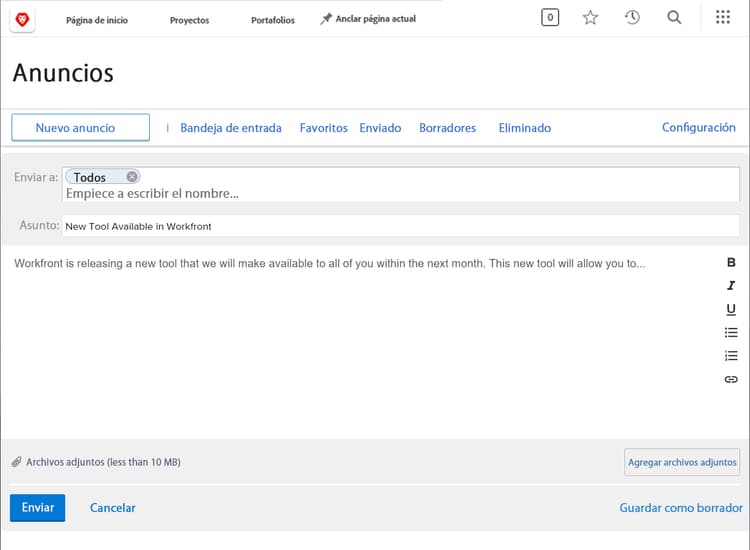Screen dimensions: 750x550
Task: Insert a hyperlink with link icon
Action: pos(731,379)
